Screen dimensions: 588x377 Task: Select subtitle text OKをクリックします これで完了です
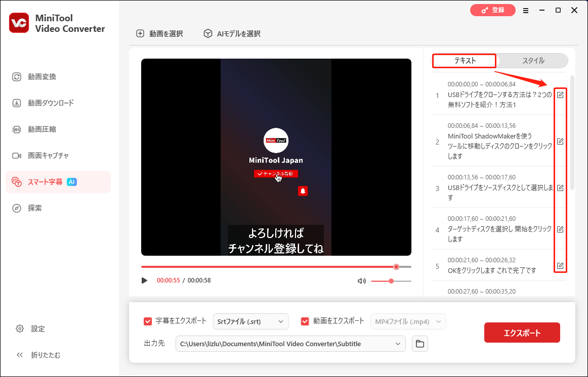pos(492,270)
